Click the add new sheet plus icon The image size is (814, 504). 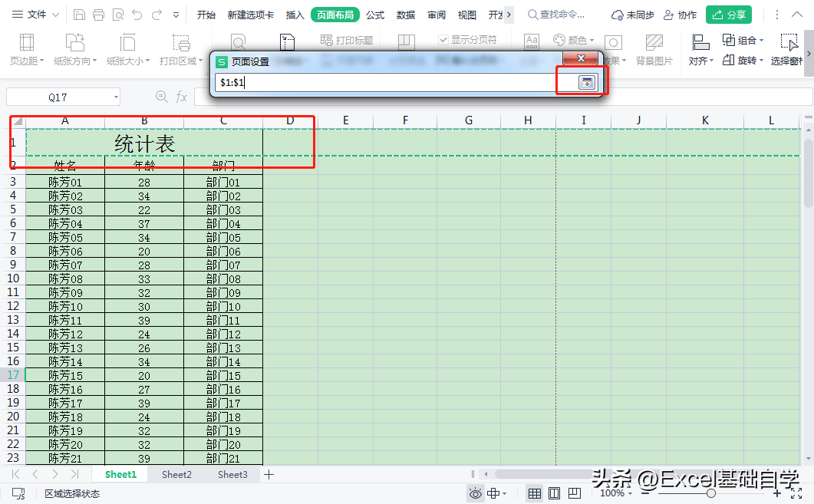(269, 475)
